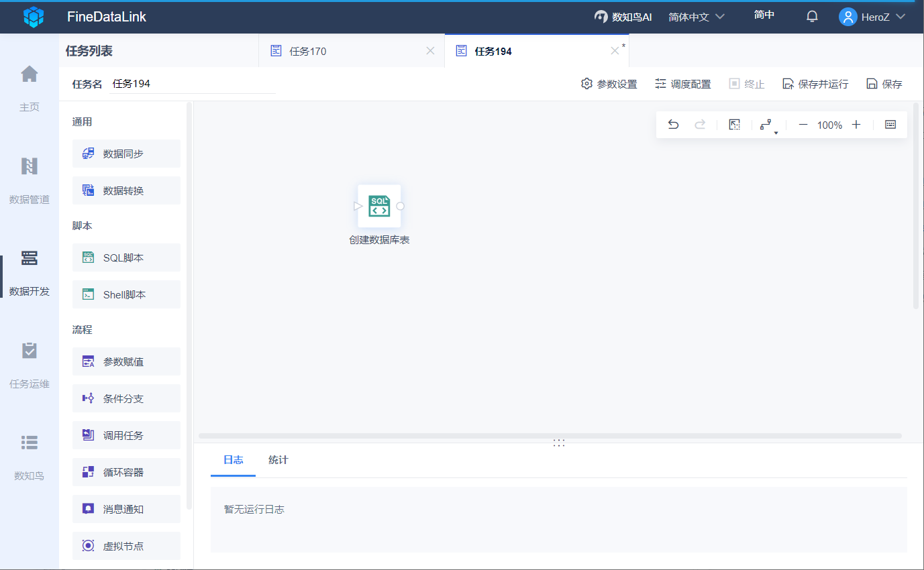The width and height of the screenshot is (924, 570).
Task: Click the canvas horizontal scrollbar
Action: point(550,436)
